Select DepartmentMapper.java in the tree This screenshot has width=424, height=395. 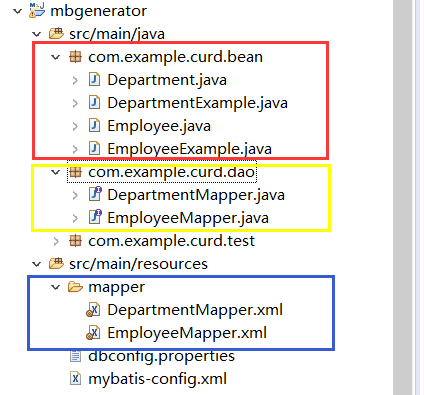point(196,195)
